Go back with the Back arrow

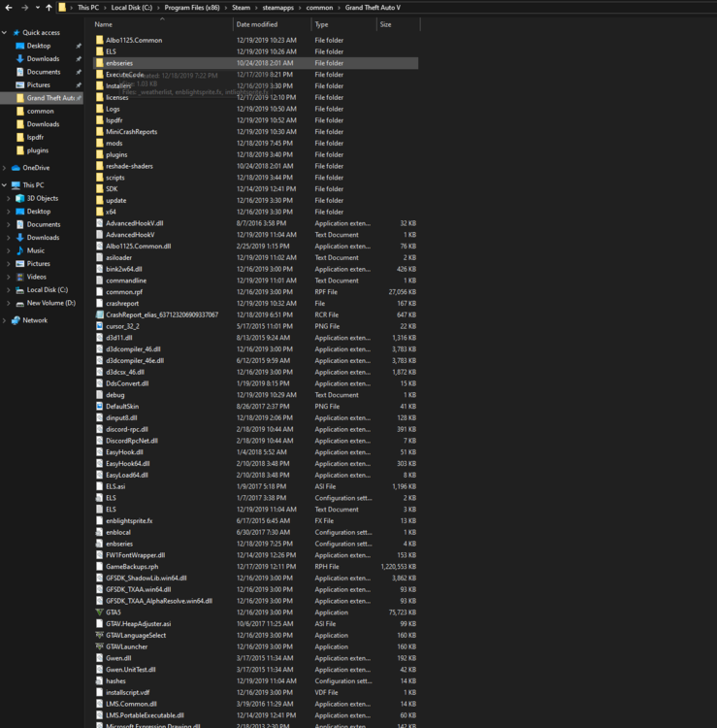9,8
